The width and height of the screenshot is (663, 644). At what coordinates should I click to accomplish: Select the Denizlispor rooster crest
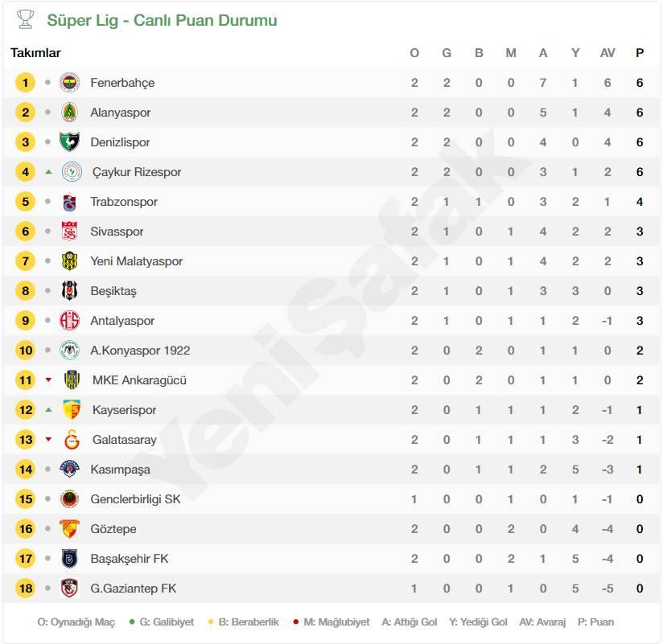69,142
